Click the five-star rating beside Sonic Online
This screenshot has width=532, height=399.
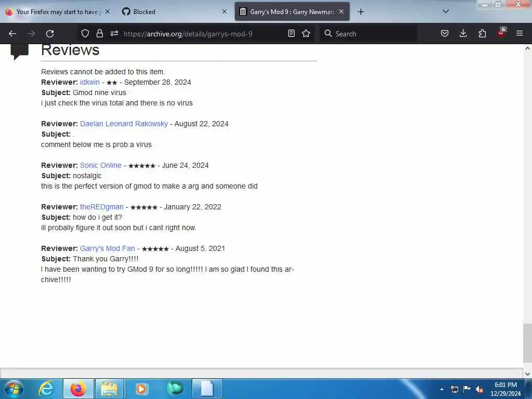(142, 166)
